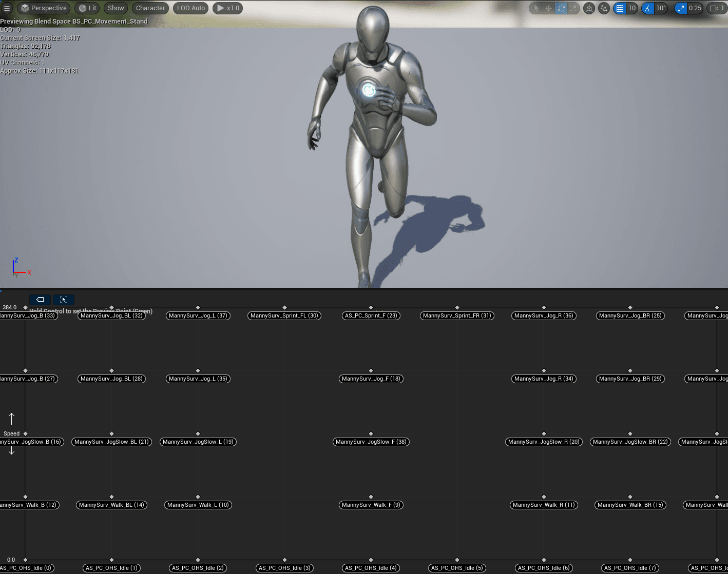Viewport: 728px width, 574px height.
Task: Select sample MannySurv_JogSlow_R (20)
Action: 544,442
